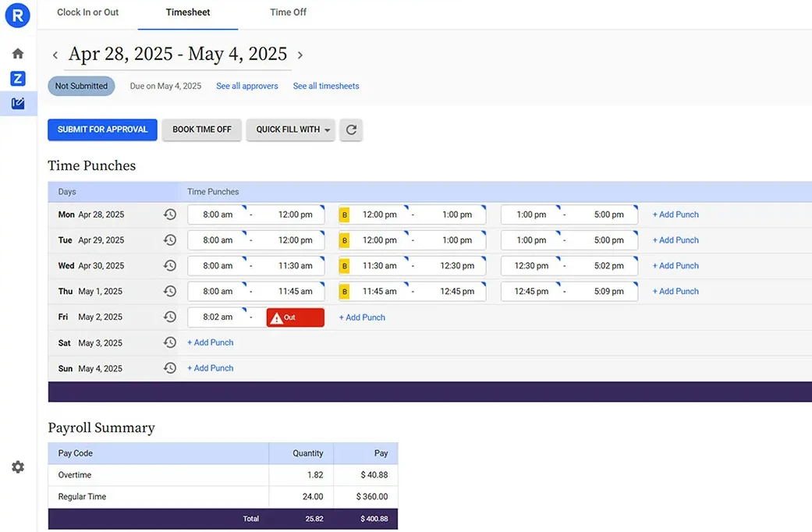The image size is (812, 532).
Task: Add Punch for Sat May 3
Action: pyautogui.click(x=210, y=342)
